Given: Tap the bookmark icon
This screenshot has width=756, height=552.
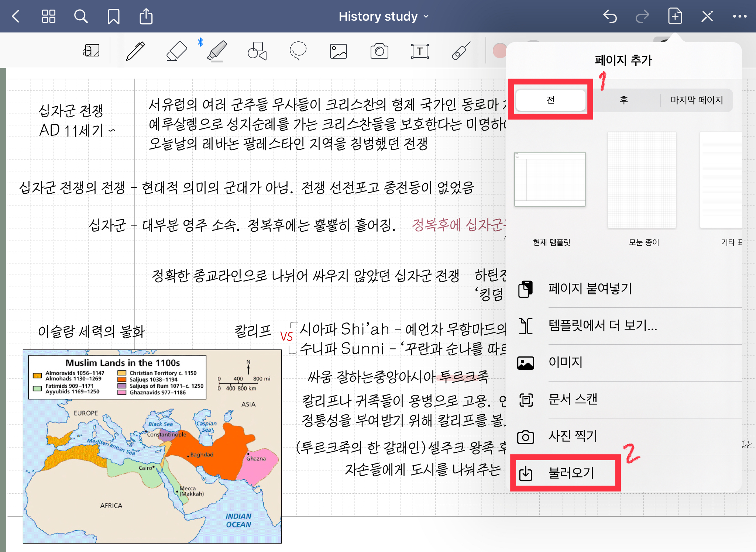Looking at the screenshot, I should point(113,17).
